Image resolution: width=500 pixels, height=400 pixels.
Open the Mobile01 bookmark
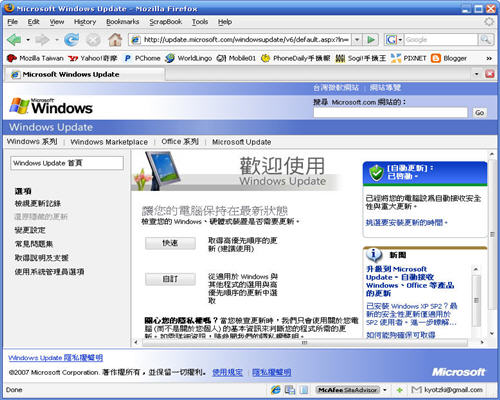tap(236, 58)
